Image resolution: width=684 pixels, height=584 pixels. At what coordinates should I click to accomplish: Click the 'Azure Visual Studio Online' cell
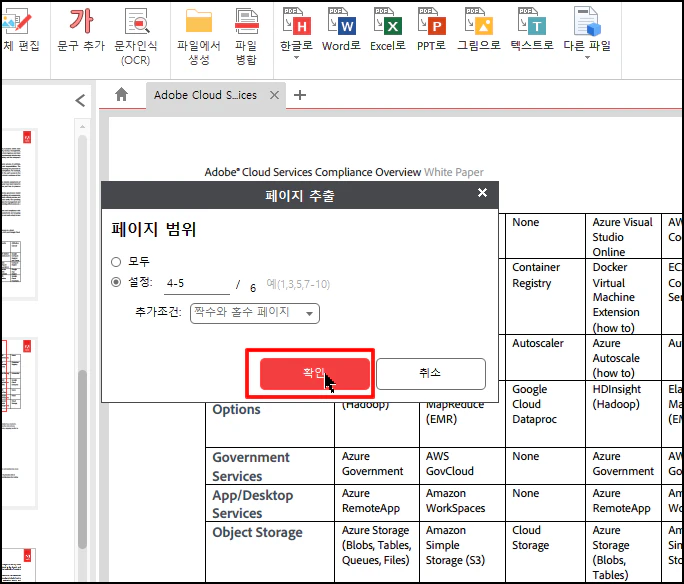(623, 236)
